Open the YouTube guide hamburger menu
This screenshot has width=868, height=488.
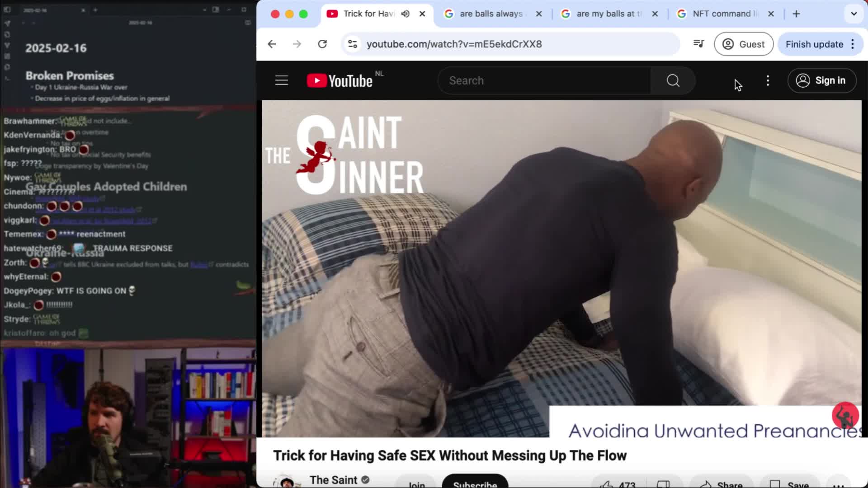(x=281, y=80)
